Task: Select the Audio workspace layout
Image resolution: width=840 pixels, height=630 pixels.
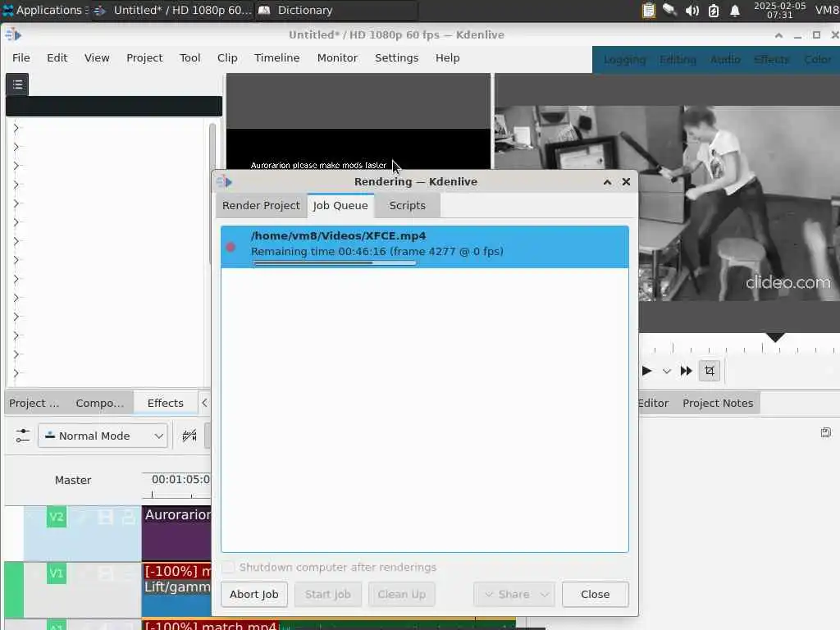Action: tap(725, 59)
